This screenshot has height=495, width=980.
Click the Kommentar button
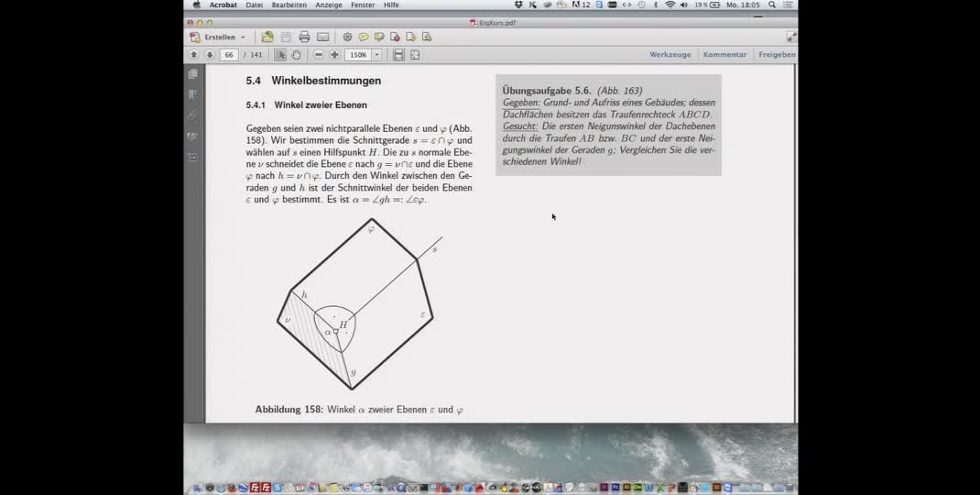pos(724,55)
